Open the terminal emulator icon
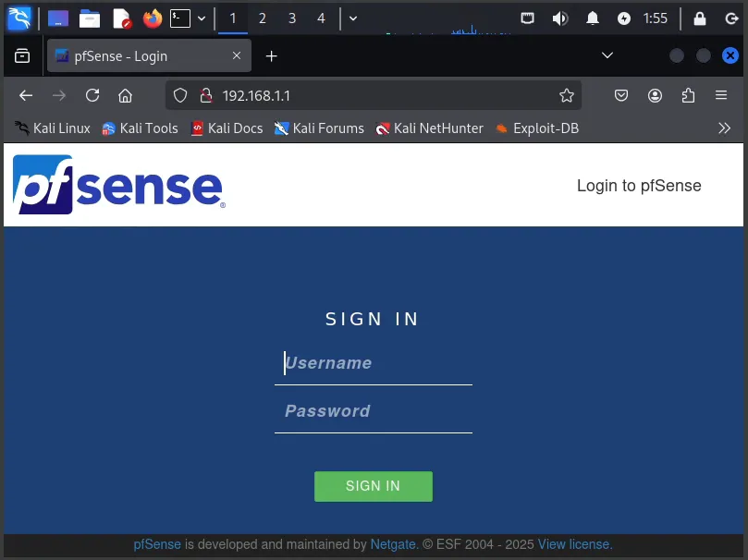This screenshot has width=748, height=560. [x=180, y=18]
